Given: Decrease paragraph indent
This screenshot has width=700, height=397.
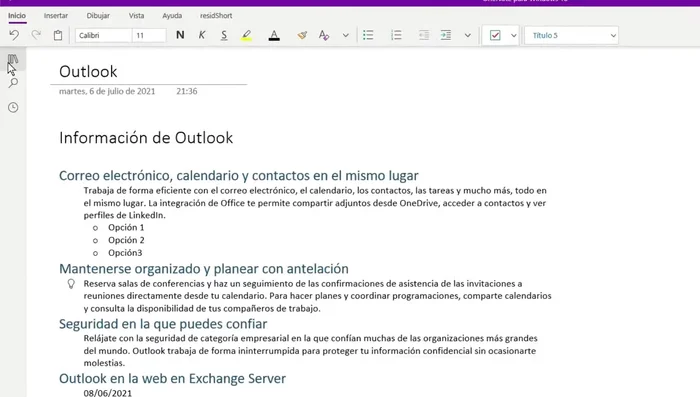Looking at the screenshot, I should pyautogui.click(x=424, y=35).
